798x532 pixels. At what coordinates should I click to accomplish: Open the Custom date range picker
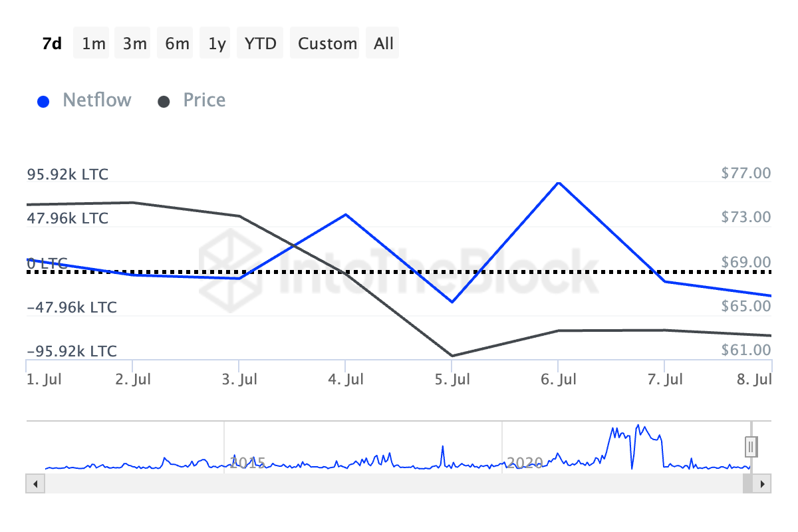327,44
